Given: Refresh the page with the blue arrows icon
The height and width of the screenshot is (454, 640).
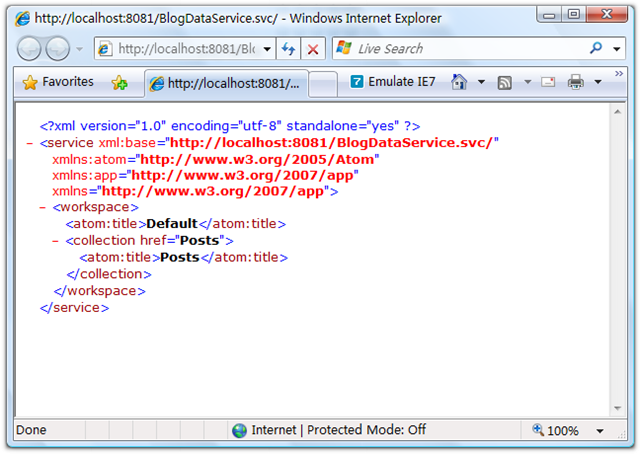Looking at the screenshot, I should (x=288, y=49).
